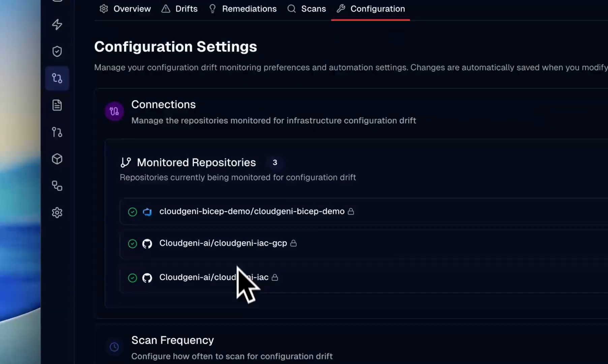The width and height of the screenshot is (608, 364).
Task: Open the Drifts tab
Action: click(180, 9)
